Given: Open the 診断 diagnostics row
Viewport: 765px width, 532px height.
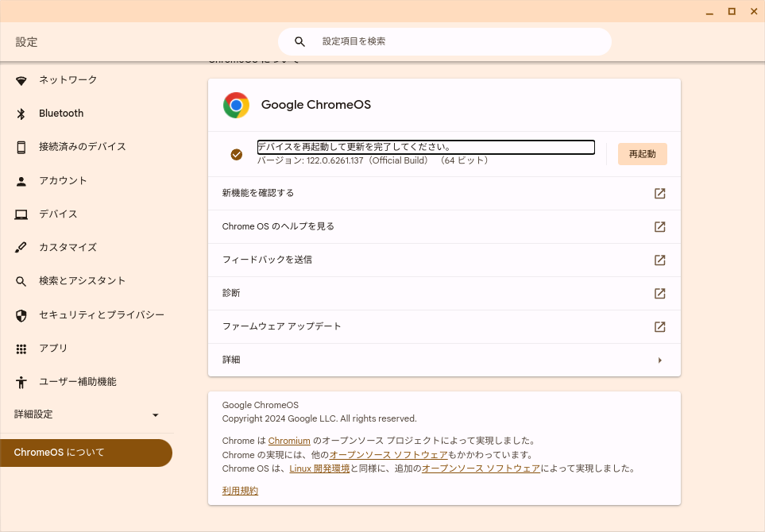Looking at the screenshot, I should pos(444,294).
